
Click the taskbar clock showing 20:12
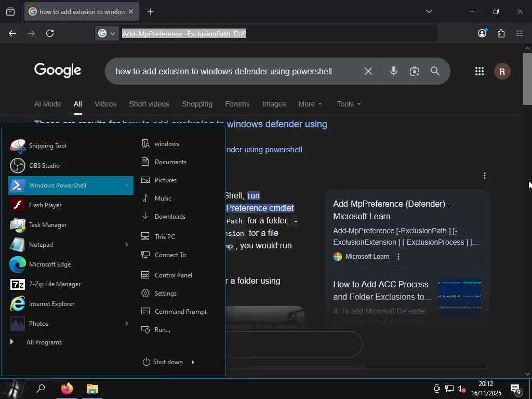tap(486, 389)
